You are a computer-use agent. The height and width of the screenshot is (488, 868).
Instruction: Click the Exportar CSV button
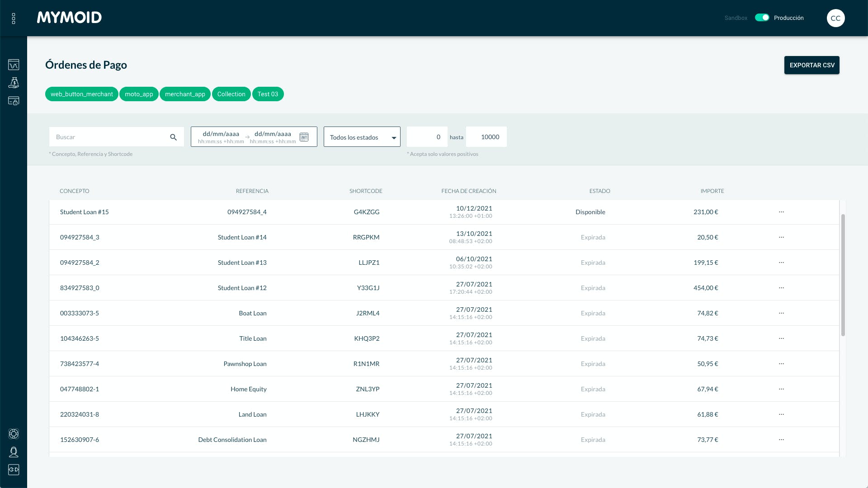tap(811, 65)
